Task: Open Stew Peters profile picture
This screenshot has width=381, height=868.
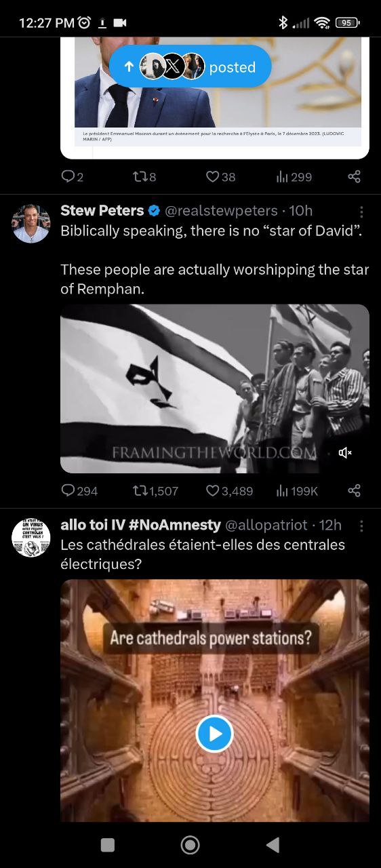Action: click(31, 224)
